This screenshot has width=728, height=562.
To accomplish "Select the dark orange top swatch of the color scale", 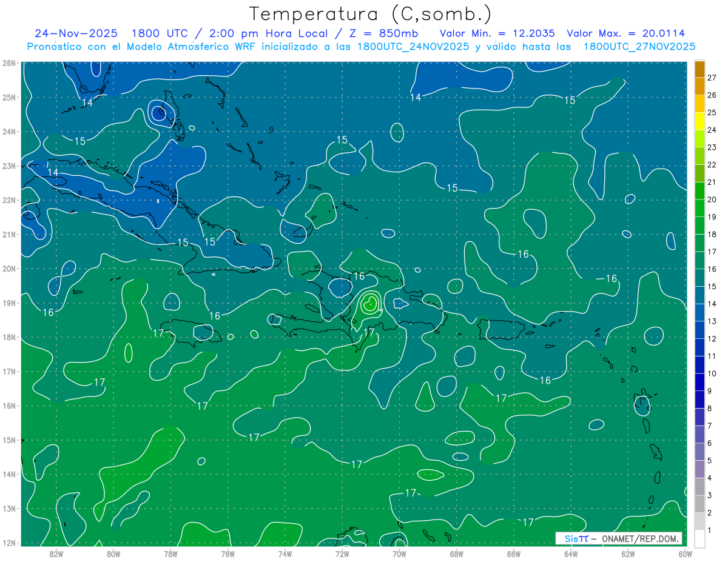I will click(x=699, y=69).
